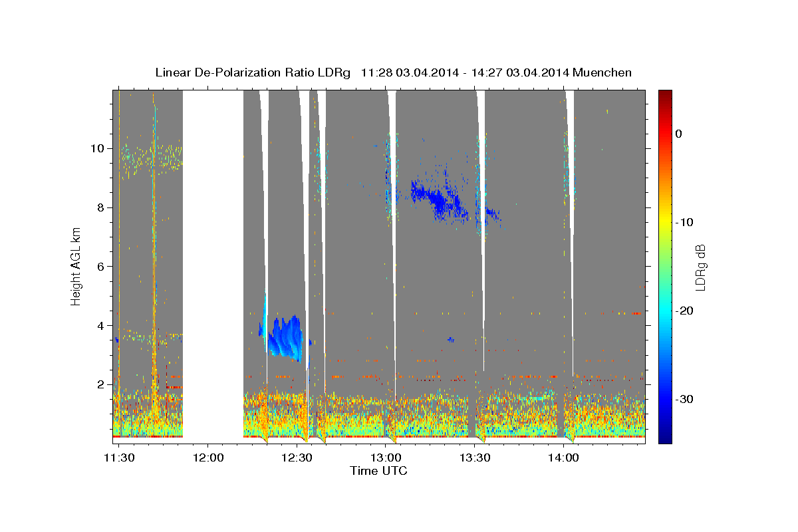Click the 13:30 time tick label
The image size is (798, 532).
pos(475,458)
